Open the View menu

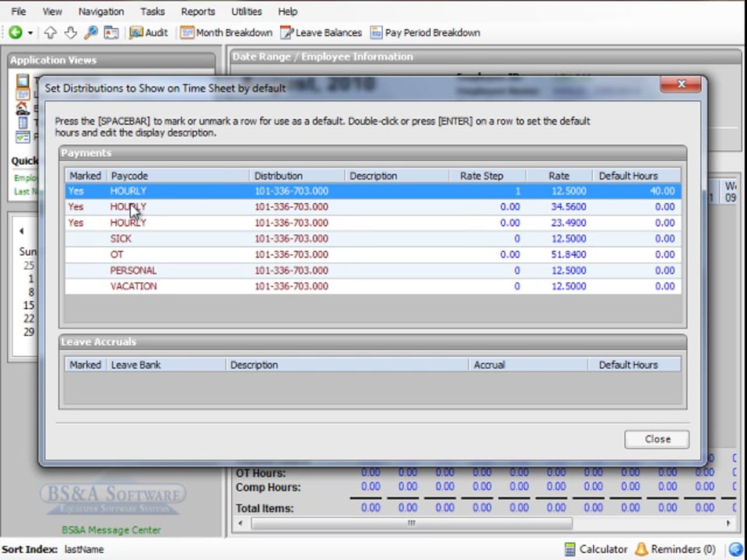[x=52, y=12]
